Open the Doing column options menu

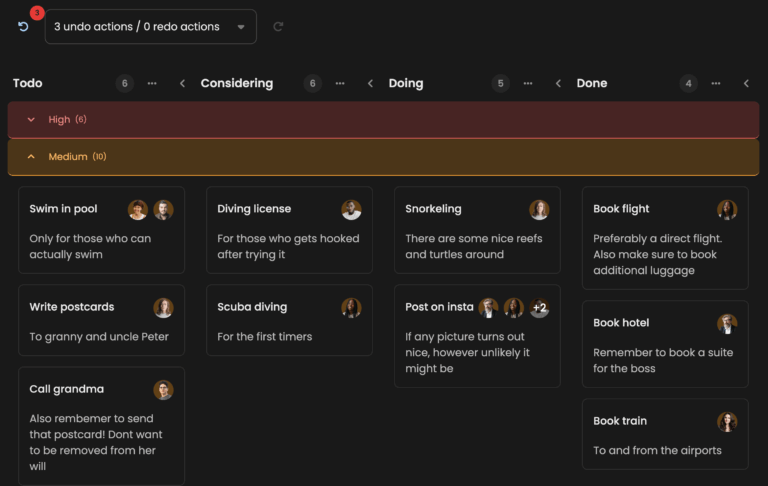click(x=528, y=83)
